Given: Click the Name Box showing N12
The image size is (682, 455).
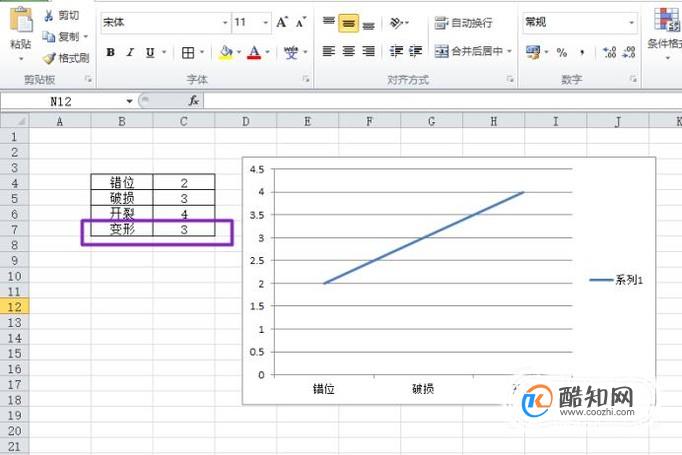Looking at the screenshot, I should [x=61, y=101].
